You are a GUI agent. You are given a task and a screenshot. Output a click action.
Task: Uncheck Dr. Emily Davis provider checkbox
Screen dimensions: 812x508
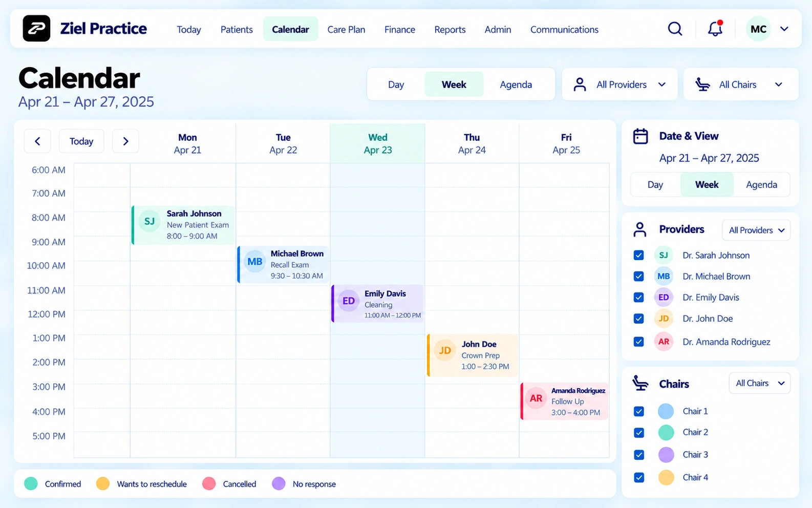point(638,297)
